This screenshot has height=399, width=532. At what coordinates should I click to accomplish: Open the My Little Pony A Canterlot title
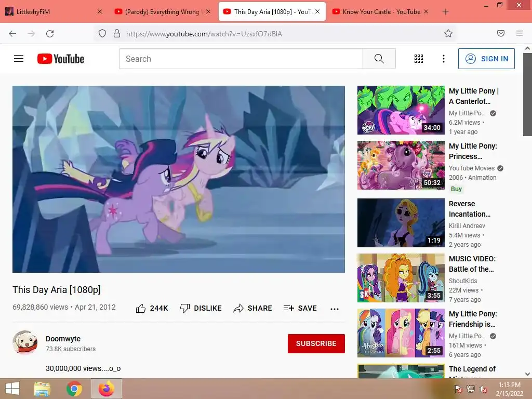tap(474, 96)
